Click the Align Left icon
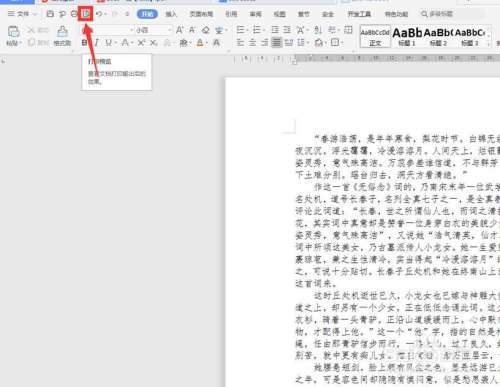This screenshot has width=500, height=387. [x=240, y=43]
